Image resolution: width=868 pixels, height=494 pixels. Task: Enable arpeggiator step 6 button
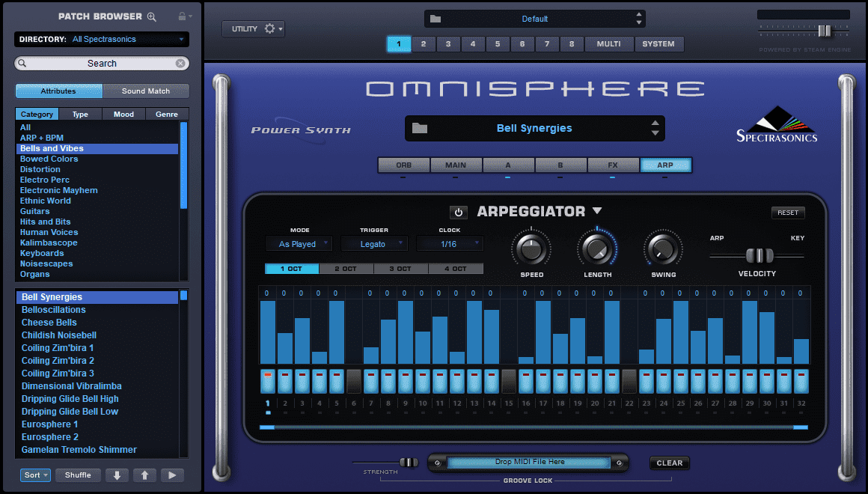[x=354, y=382]
